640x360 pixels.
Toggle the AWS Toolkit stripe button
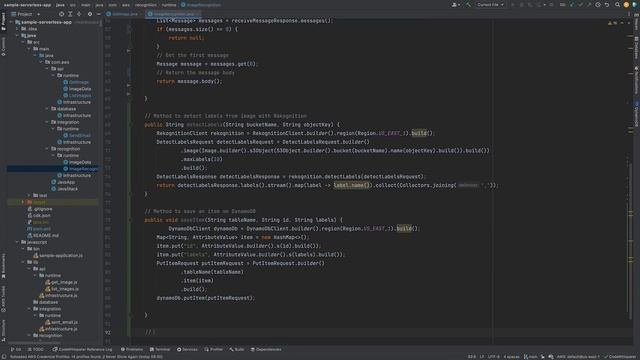(x=3, y=299)
